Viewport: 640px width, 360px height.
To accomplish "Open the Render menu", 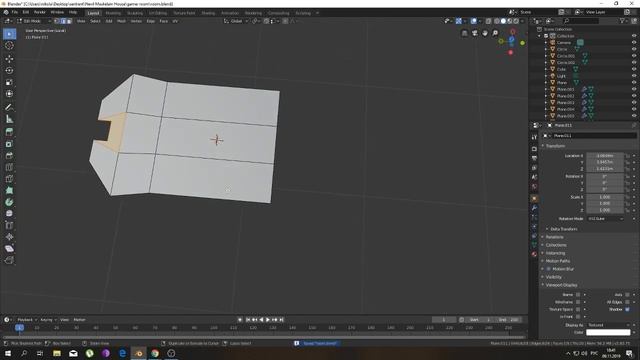I will (40, 13).
